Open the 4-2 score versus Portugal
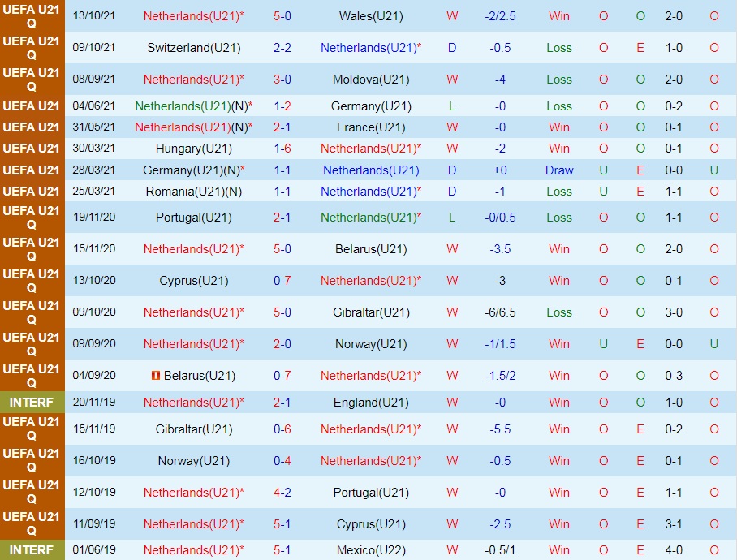737x560 pixels. click(x=282, y=493)
